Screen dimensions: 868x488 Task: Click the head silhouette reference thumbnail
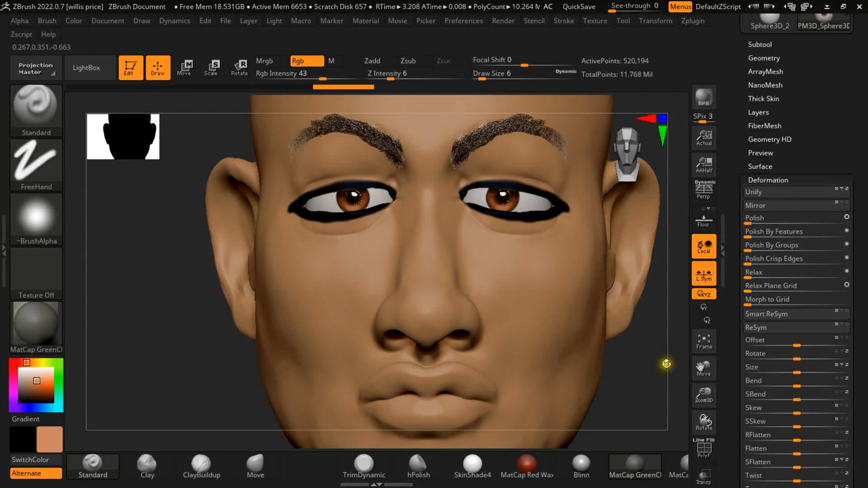click(x=123, y=137)
